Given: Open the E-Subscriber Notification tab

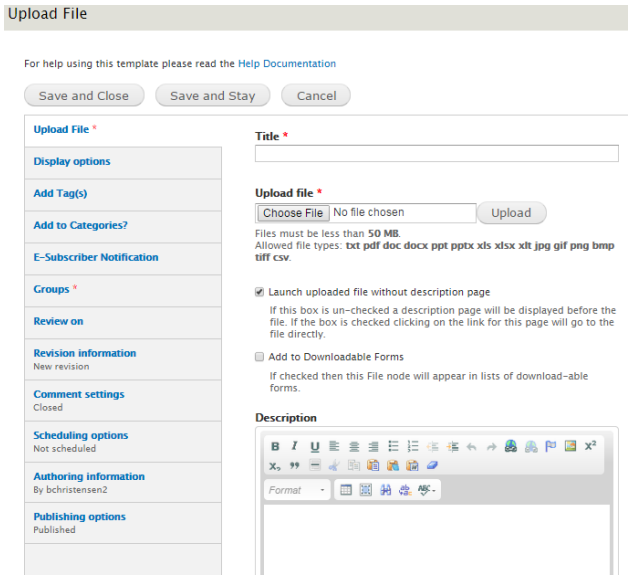Looking at the screenshot, I should click(x=123, y=259).
